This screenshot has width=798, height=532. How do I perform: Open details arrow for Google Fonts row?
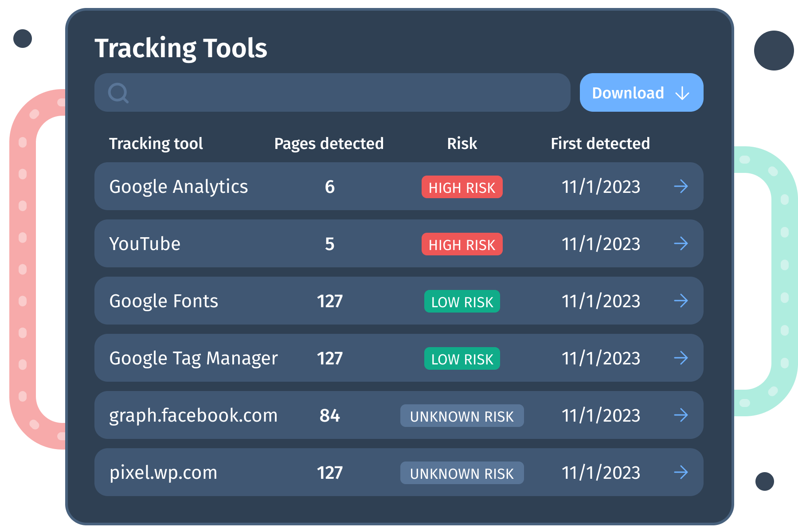(x=681, y=301)
